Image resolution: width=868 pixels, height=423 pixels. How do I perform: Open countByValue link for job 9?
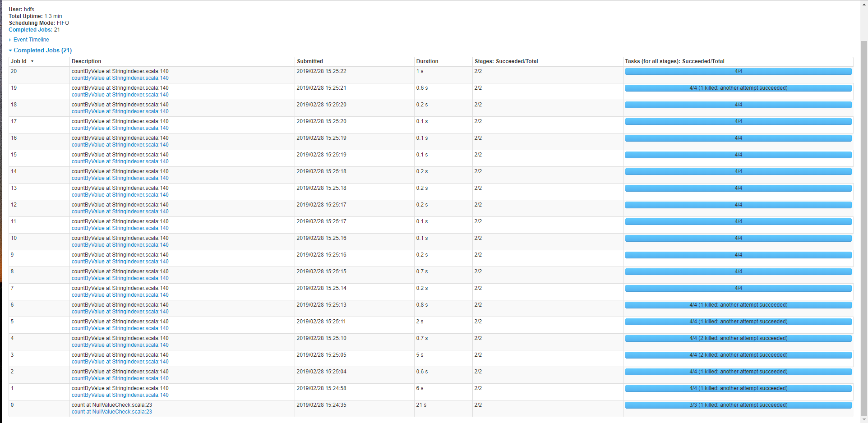120,262
